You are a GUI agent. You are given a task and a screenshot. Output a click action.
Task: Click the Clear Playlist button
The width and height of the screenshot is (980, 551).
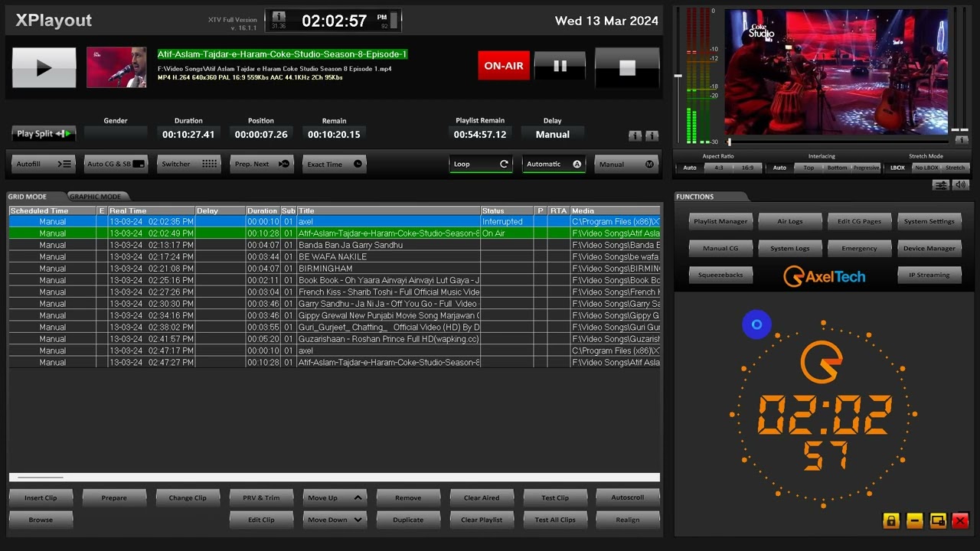[482, 520]
